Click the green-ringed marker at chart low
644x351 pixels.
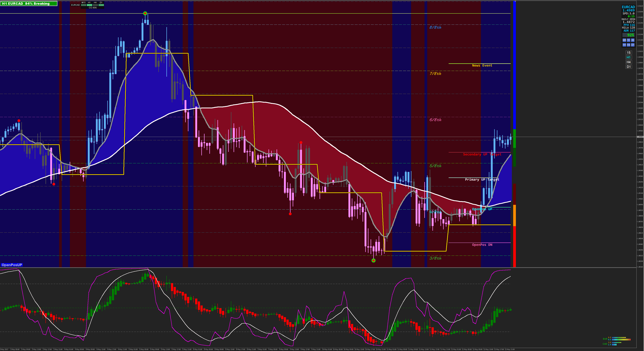(373, 260)
